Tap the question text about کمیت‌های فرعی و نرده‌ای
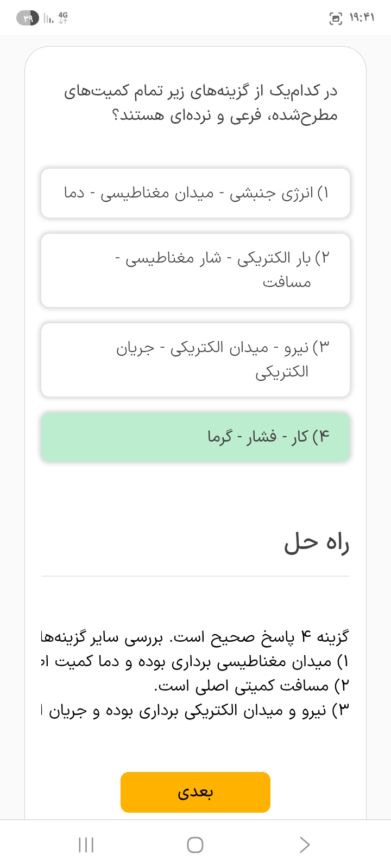 click(201, 103)
